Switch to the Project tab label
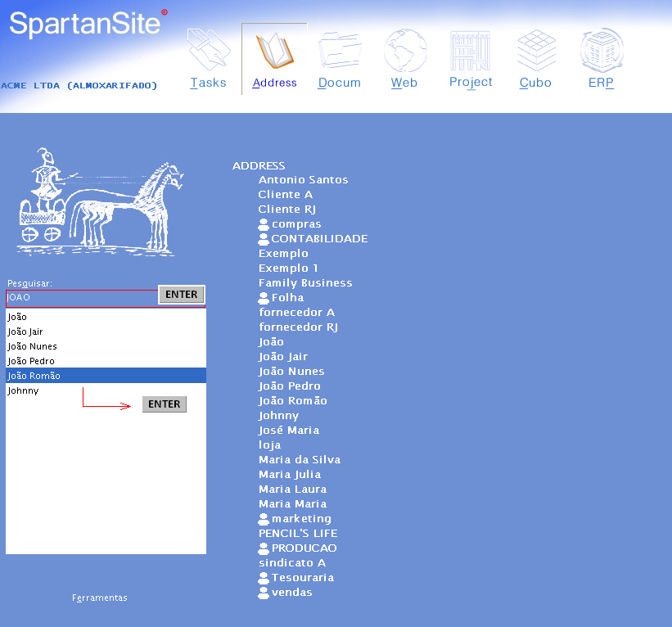This screenshot has height=627, width=672. coord(471,83)
